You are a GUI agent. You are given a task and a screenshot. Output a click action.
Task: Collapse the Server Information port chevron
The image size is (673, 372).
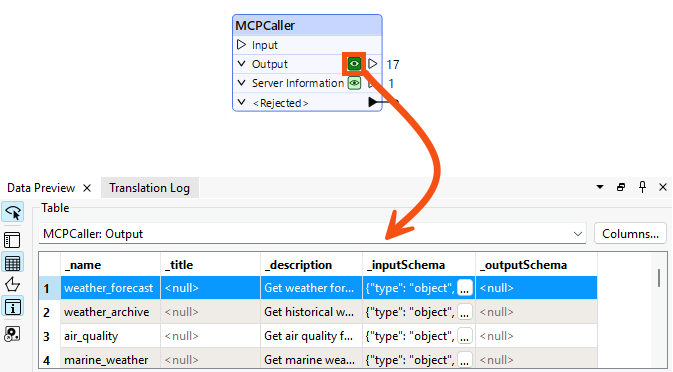point(241,83)
